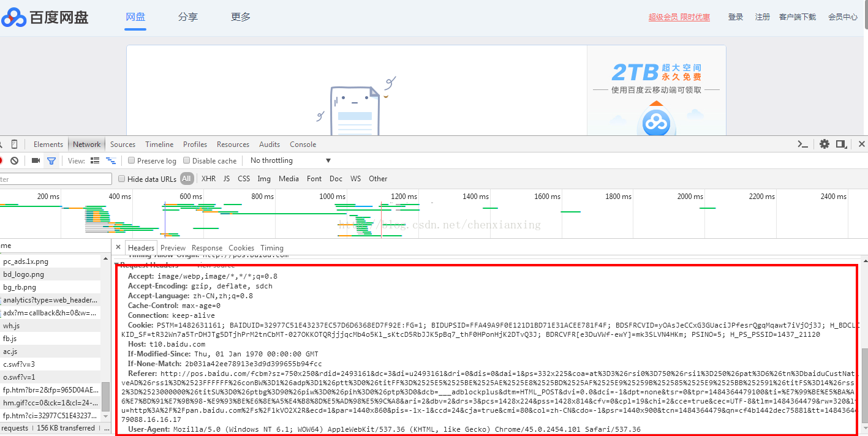The width and height of the screenshot is (868, 436).
Task: Select the ac.js request row
Action: click(x=50, y=351)
